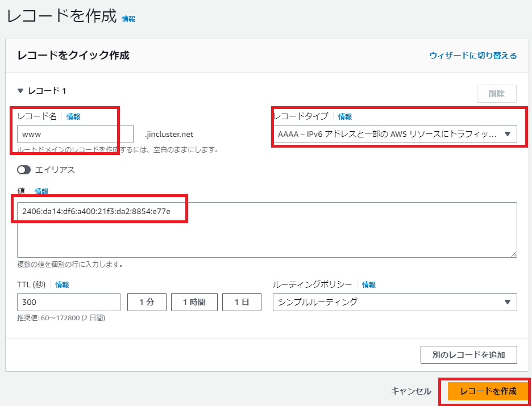Click 別のレコードを追加 button
This screenshot has width=532, height=406.
(468, 355)
